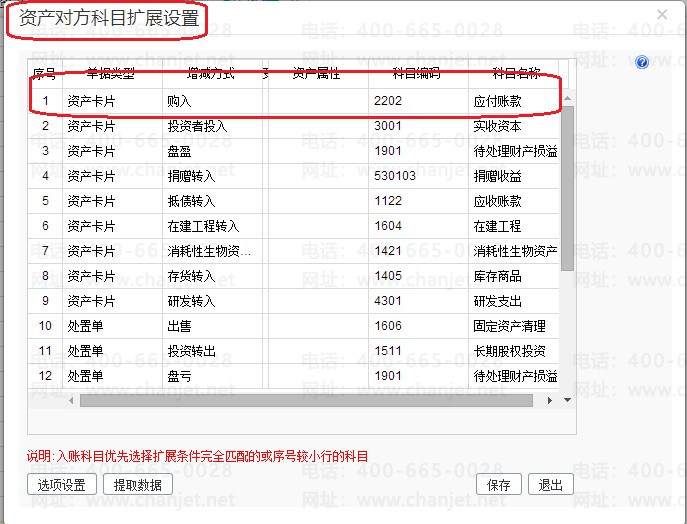The width and height of the screenshot is (687, 524).
Task: Click the 保存 button
Action: click(x=499, y=485)
